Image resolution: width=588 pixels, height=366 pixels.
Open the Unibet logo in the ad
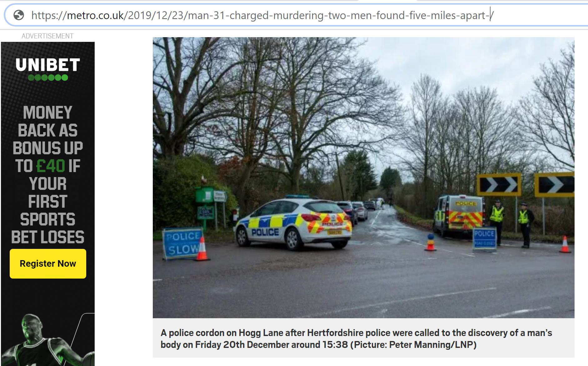coord(48,65)
